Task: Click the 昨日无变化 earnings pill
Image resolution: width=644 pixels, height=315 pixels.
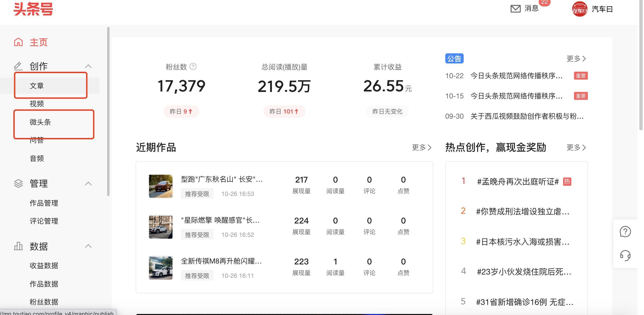Action: pyautogui.click(x=388, y=112)
